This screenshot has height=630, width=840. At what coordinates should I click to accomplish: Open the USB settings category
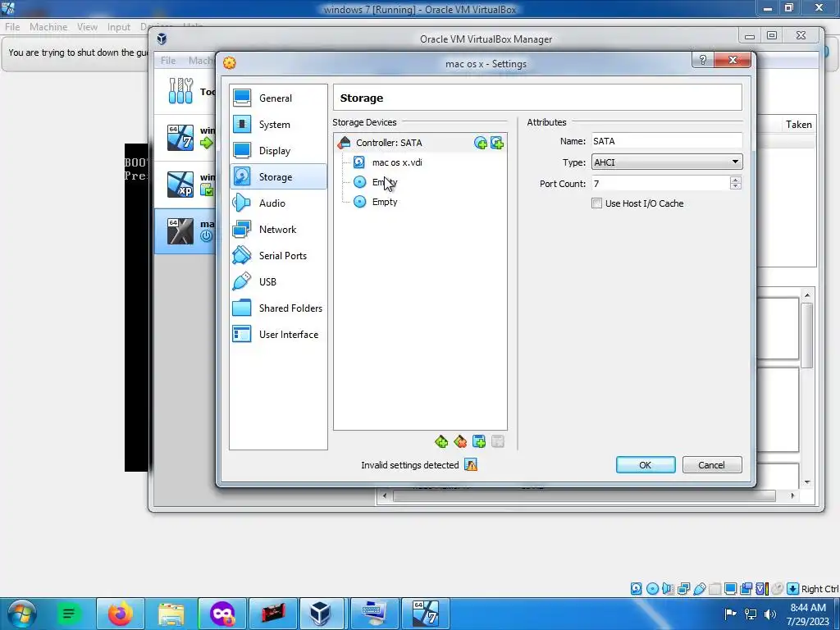[x=278, y=282]
